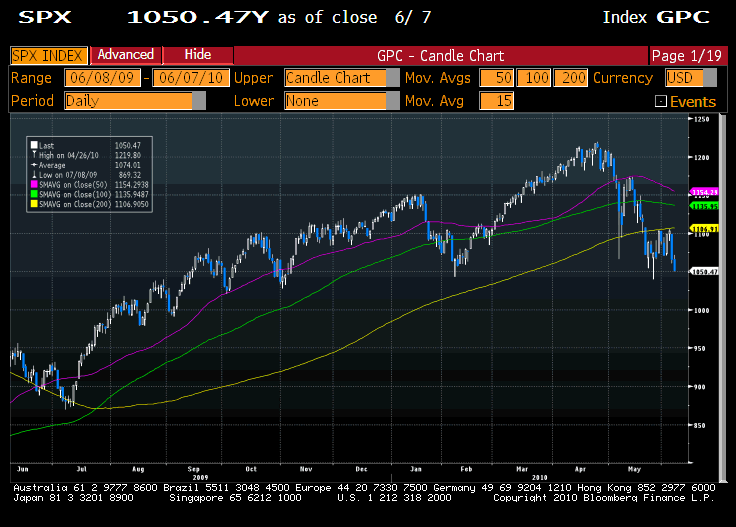736x527 pixels.
Task: Expand the Upper chart type dropdown
Action: point(392,77)
